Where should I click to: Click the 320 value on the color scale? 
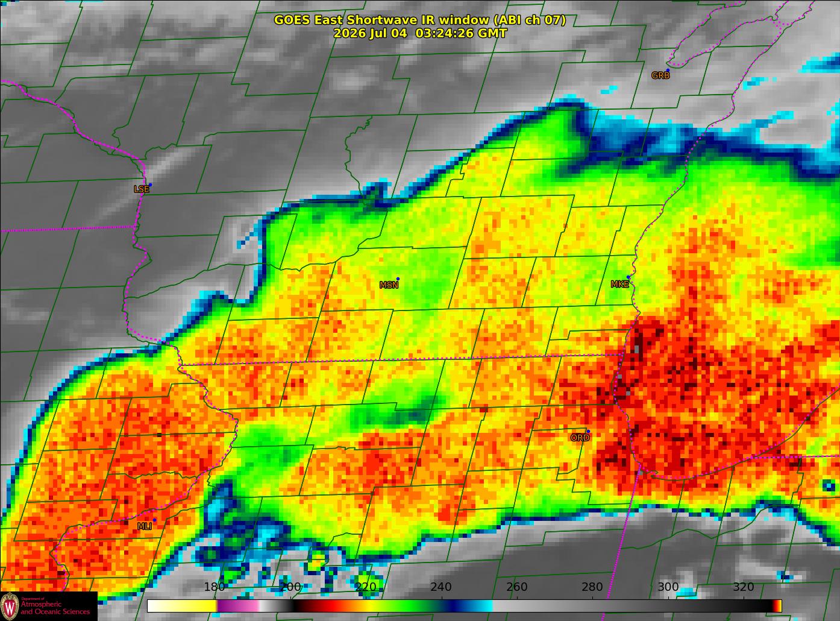(x=744, y=587)
